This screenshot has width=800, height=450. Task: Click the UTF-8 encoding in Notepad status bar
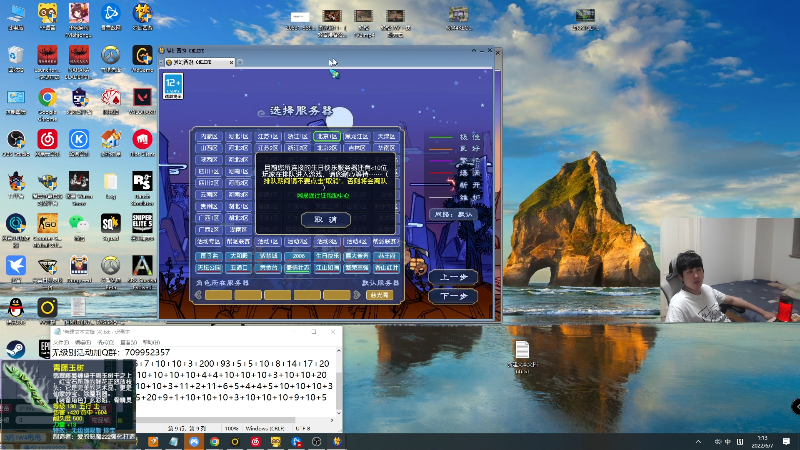(303, 429)
